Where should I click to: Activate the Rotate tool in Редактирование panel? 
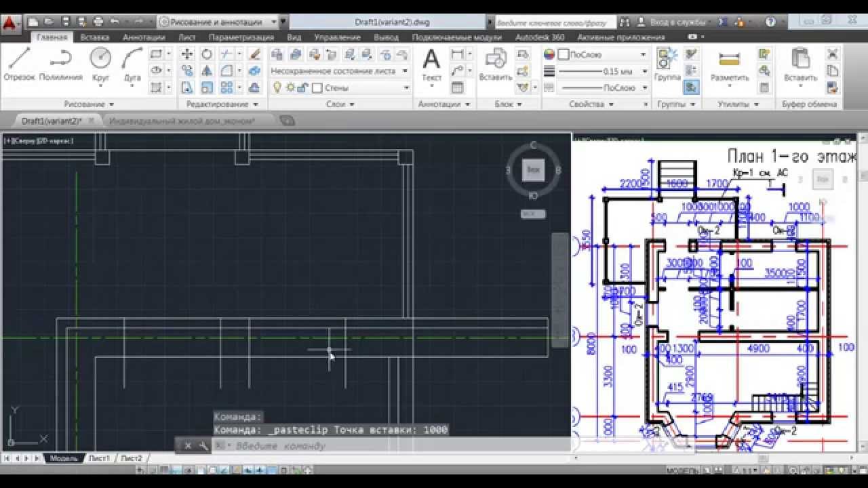(x=207, y=54)
